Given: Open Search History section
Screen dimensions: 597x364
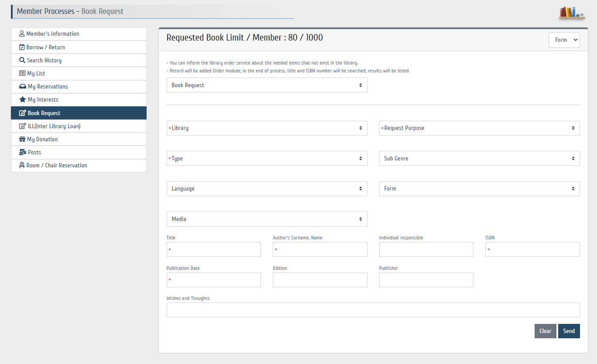Looking at the screenshot, I should point(79,60).
